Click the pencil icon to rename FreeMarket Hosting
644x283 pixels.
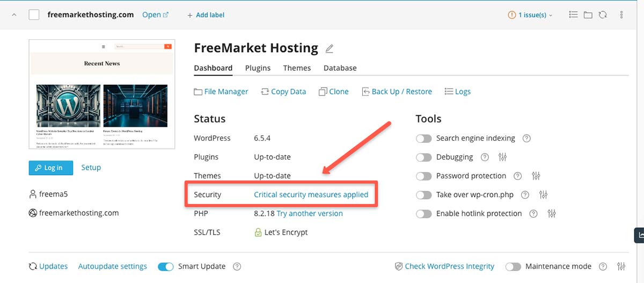click(x=330, y=49)
